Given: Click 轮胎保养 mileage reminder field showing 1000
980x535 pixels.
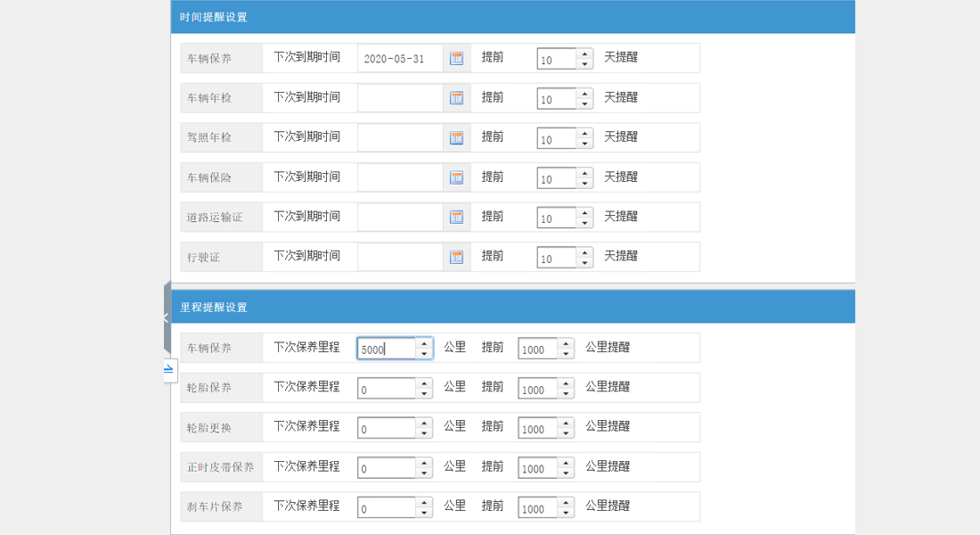Looking at the screenshot, I should point(537,389).
